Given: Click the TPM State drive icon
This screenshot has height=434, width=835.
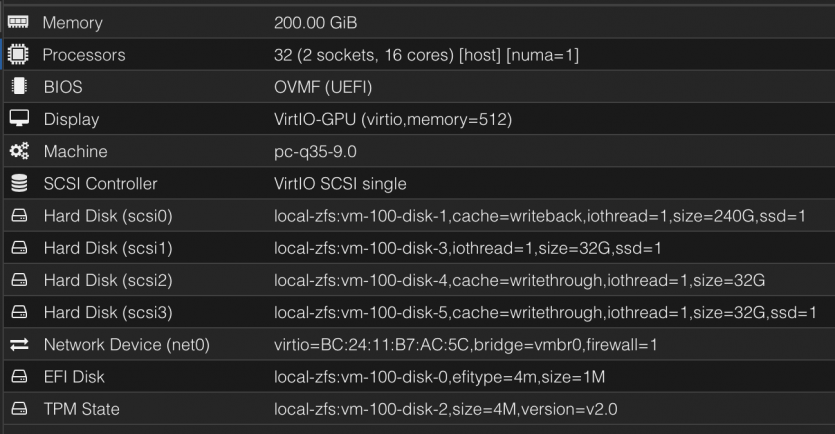Looking at the screenshot, I should 18,409.
